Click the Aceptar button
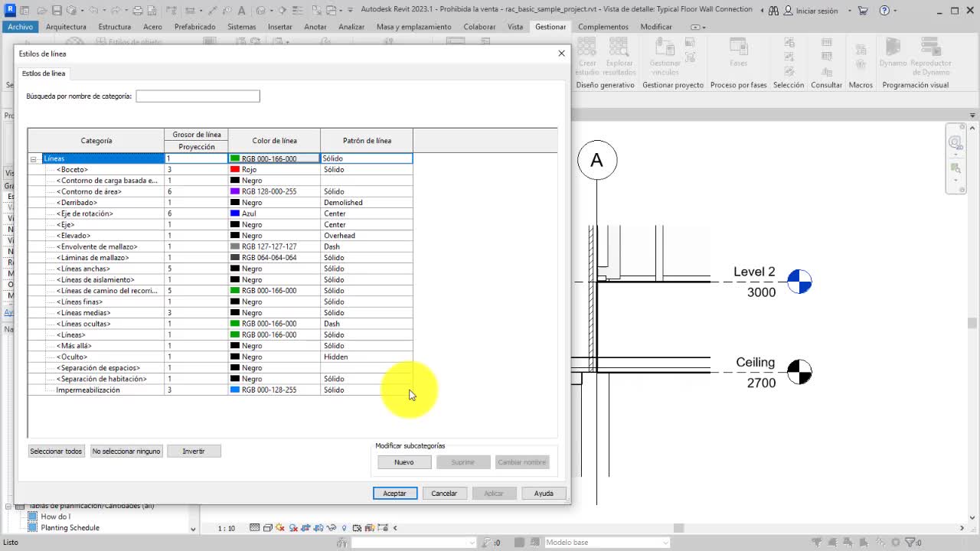Screen dimensions: 980x551 point(395,494)
